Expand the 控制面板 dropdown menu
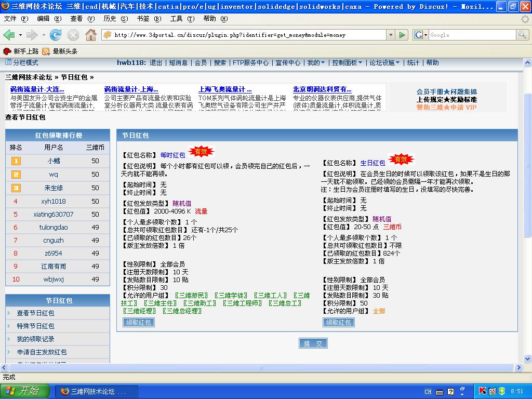This screenshot has width=532, height=399. point(347,62)
